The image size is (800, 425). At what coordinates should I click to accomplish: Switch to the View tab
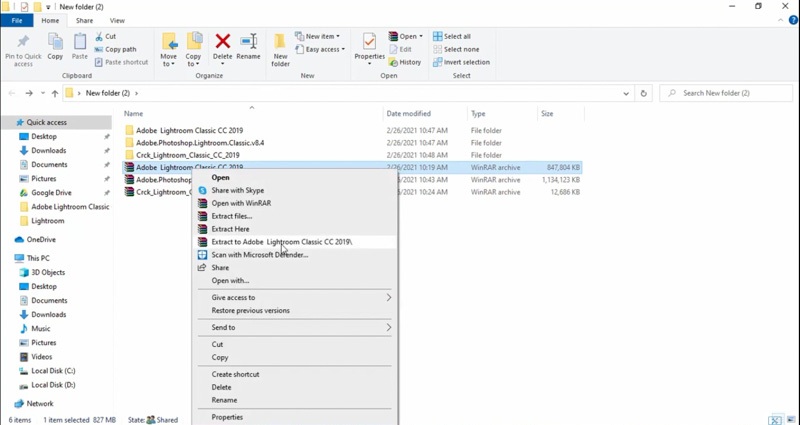[117, 21]
